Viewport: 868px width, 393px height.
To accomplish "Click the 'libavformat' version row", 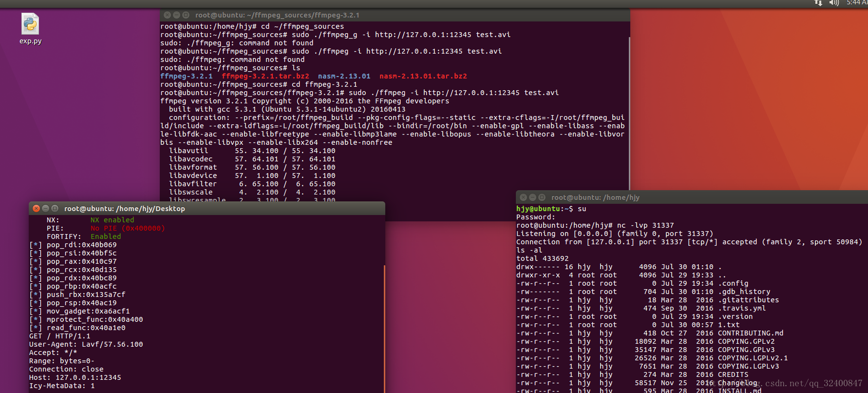I will click(252, 167).
